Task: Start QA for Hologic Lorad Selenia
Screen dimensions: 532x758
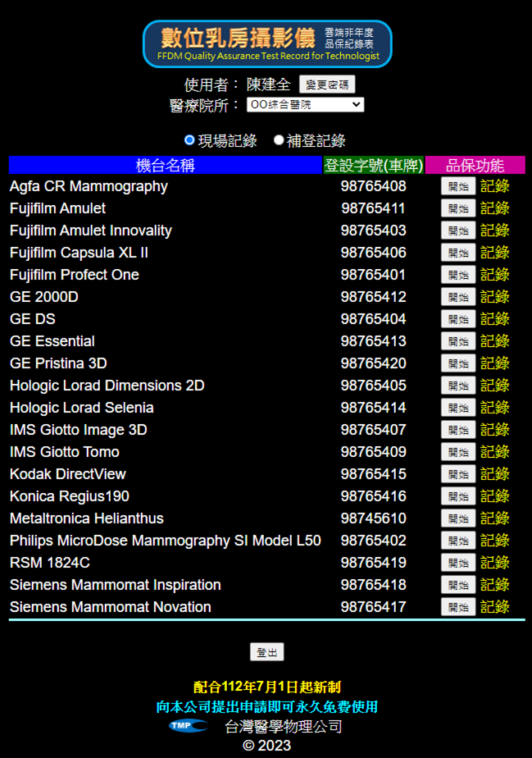Action: coord(457,408)
